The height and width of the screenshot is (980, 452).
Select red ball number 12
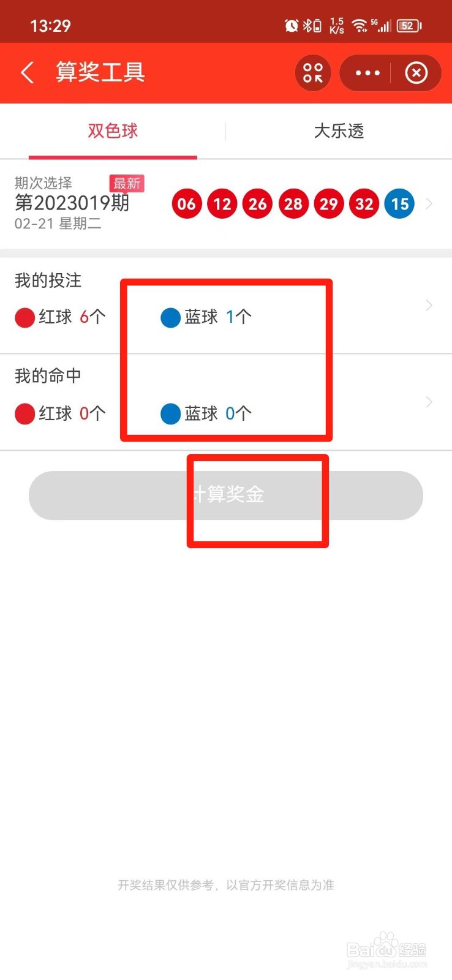[x=222, y=204]
